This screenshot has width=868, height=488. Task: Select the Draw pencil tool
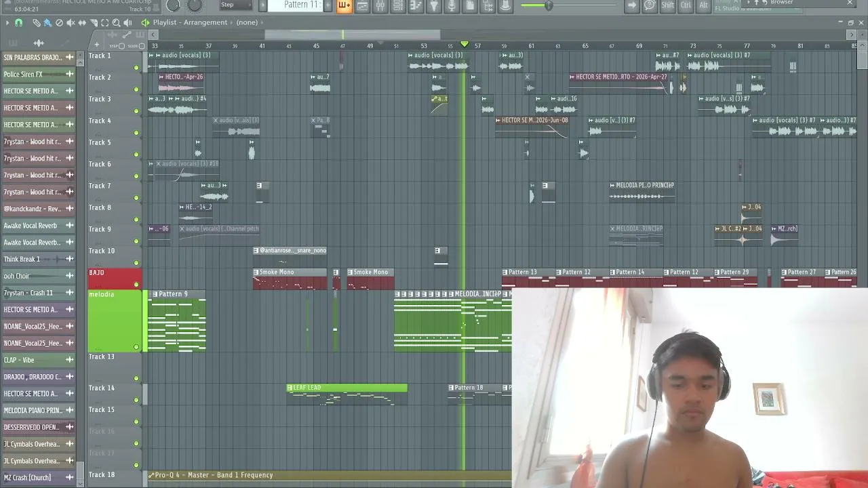click(x=37, y=23)
